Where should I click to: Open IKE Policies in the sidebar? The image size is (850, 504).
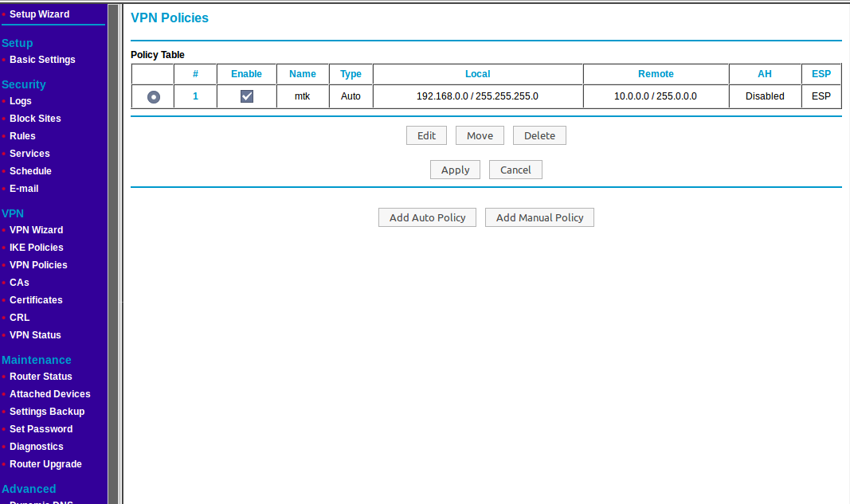coord(37,248)
